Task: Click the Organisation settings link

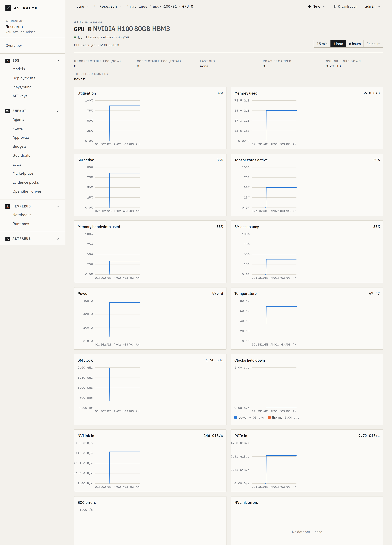Action: click(x=345, y=7)
